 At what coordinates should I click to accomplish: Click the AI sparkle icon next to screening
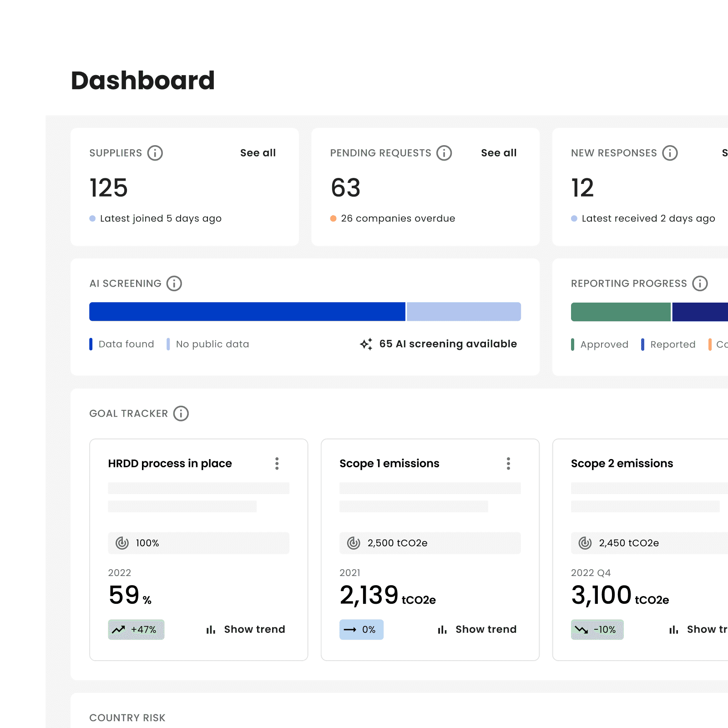click(x=366, y=344)
